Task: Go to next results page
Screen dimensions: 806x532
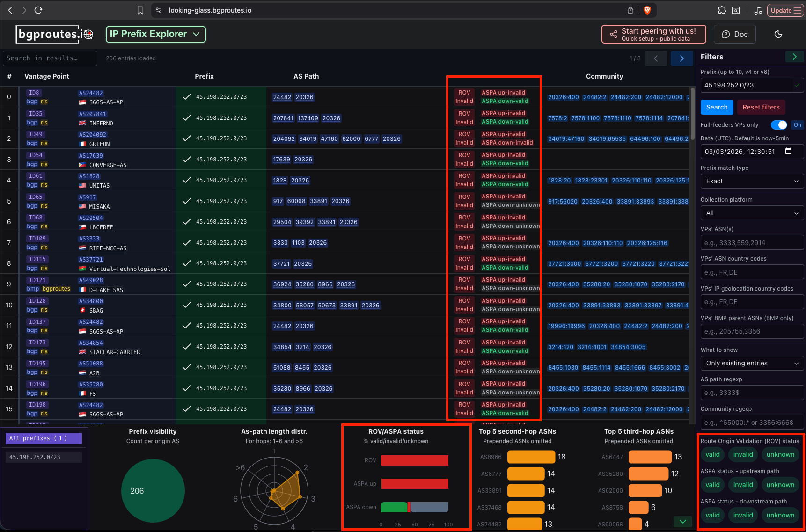Action: click(x=681, y=58)
